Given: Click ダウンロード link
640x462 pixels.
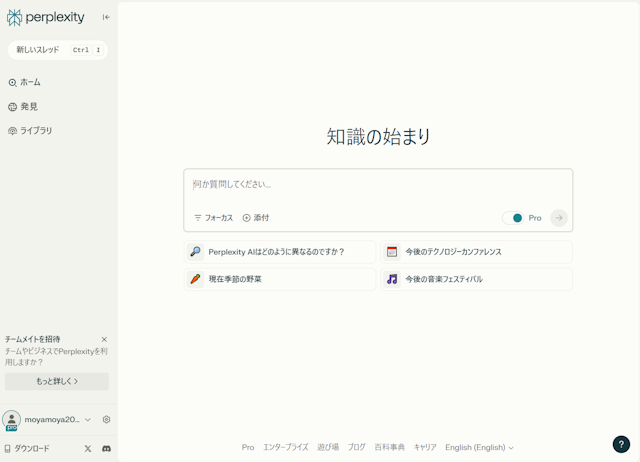Looking at the screenshot, I should (x=27, y=449).
